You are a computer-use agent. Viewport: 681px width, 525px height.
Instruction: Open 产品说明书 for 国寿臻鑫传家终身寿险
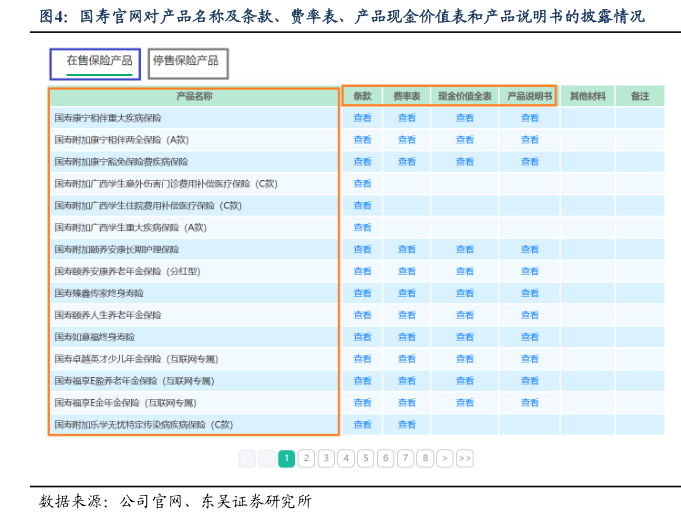(530, 293)
